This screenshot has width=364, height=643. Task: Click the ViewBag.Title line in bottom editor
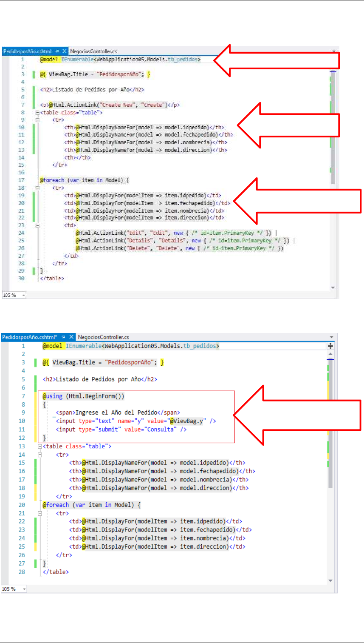point(104,363)
